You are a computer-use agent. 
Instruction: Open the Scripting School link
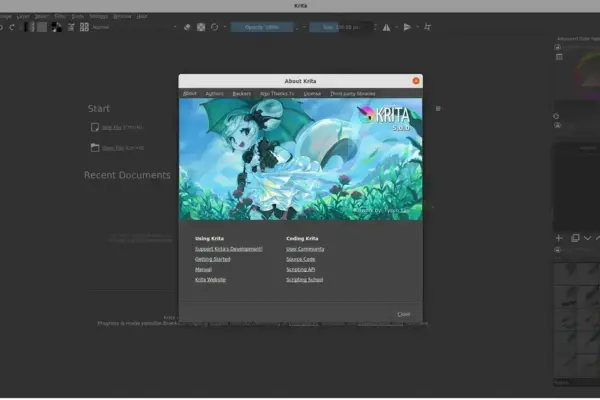pyautogui.click(x=305, y=280)
